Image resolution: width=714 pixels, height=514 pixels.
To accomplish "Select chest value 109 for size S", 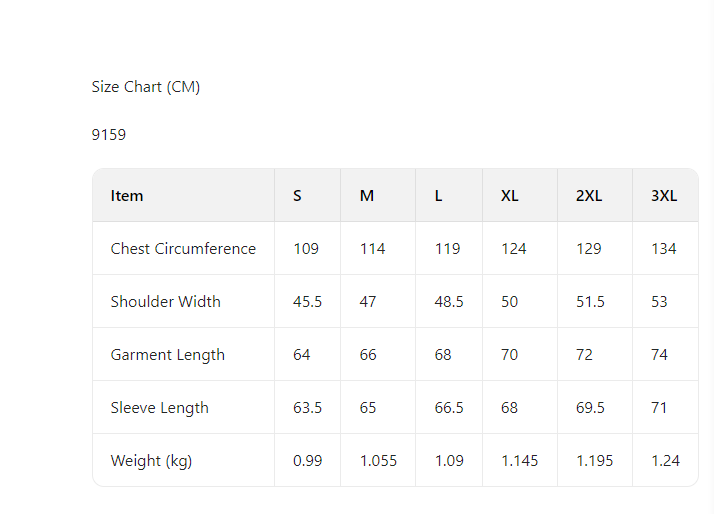I will (306, 249).
